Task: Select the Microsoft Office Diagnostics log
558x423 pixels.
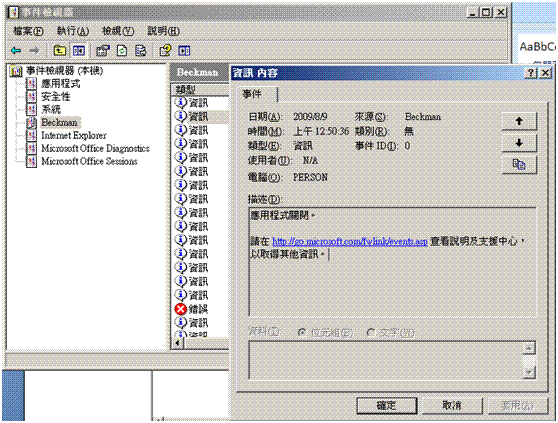Action: 95,148
